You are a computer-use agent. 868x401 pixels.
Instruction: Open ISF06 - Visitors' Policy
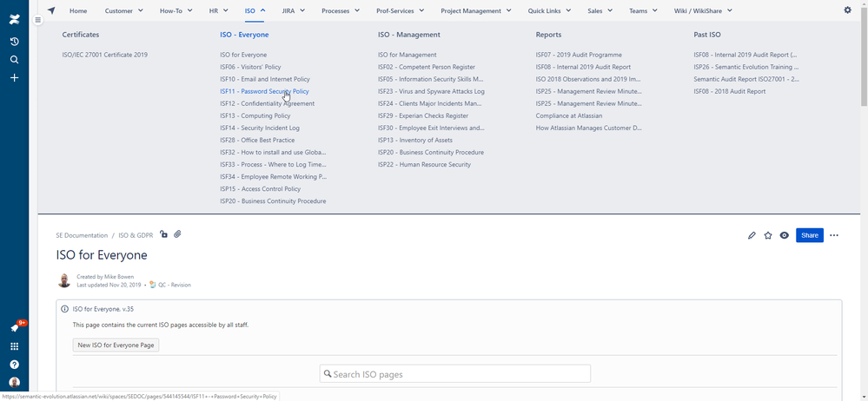pyautogui.click(x=250, y=67)
